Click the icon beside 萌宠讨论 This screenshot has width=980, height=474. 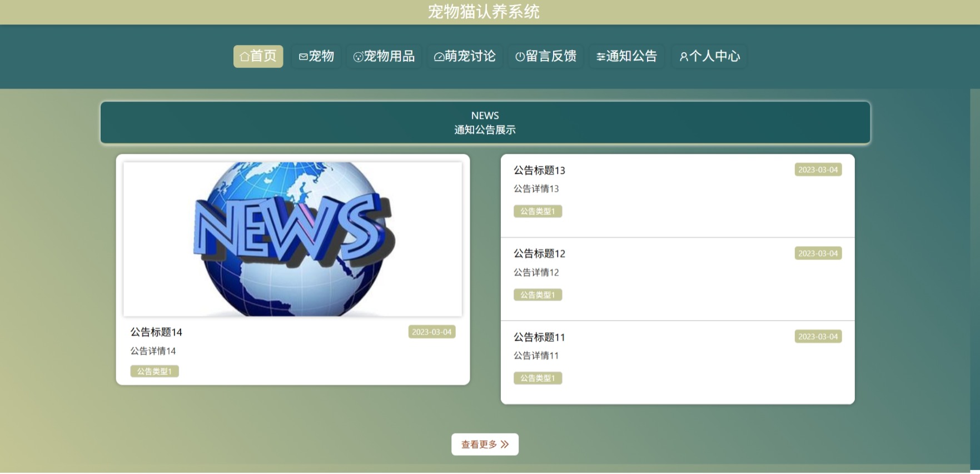(x=439, y=57)
